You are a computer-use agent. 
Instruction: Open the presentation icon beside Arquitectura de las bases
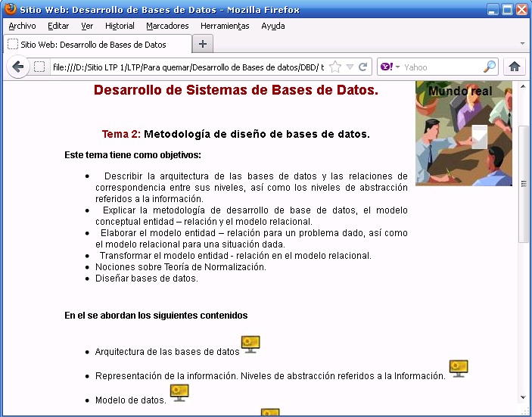click(x=250, y=345)
